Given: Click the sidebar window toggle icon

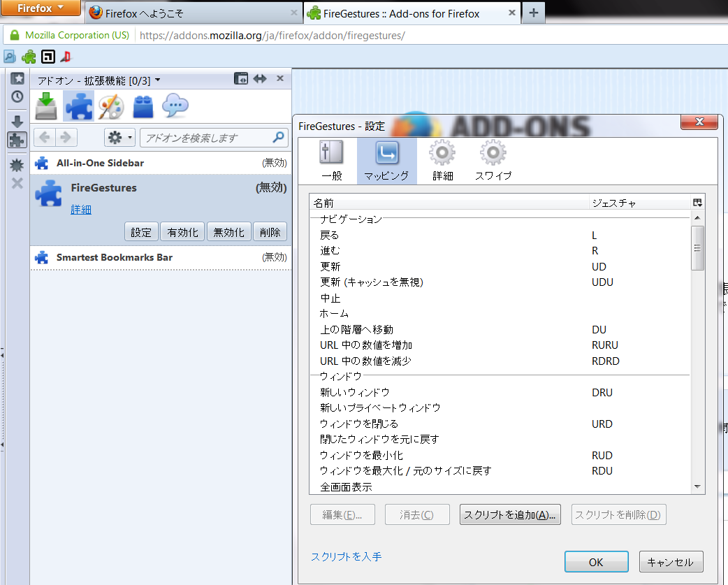Looking at the screenshot, I should 241,78.
